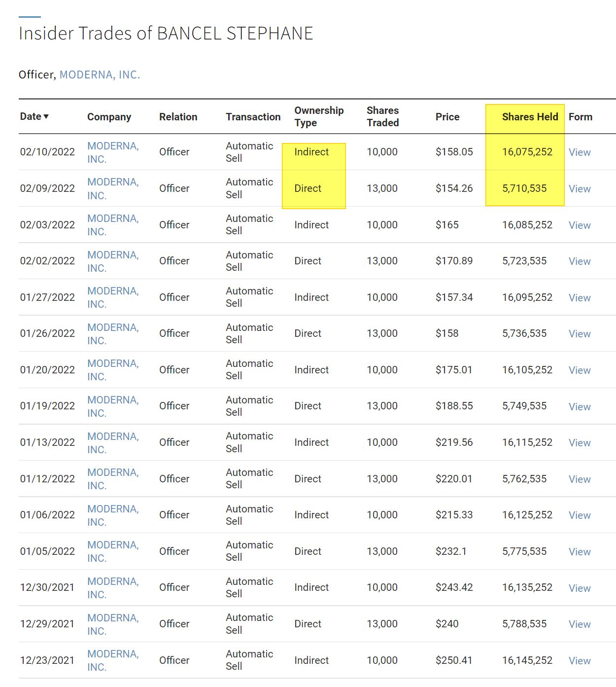View the filing for 02/03/2022 trade
Image resolution: width=616 pixels, height=687 pixels.
click(579, 225)
